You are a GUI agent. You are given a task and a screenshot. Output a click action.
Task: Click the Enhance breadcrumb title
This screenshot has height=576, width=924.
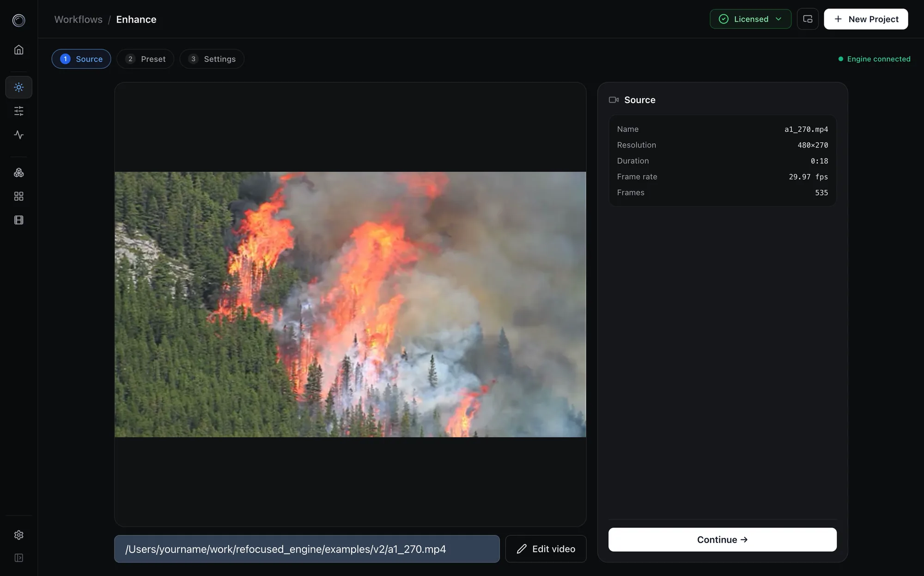click(136, 19)
